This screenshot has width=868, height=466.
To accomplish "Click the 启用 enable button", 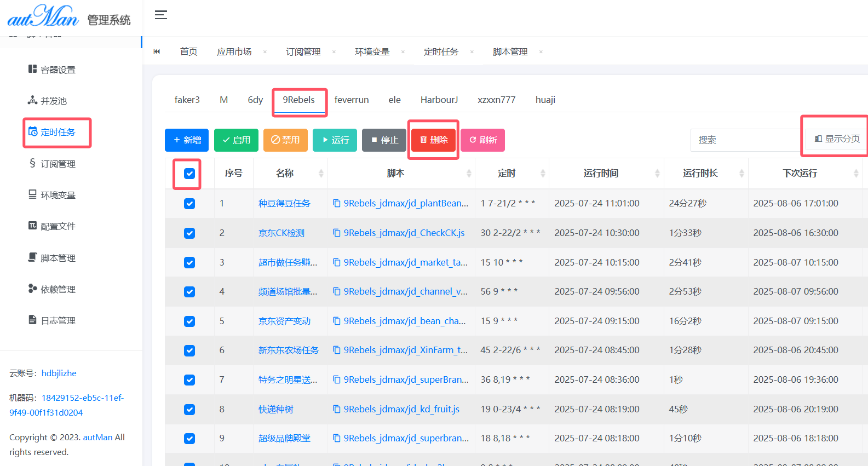I will click(236, 140).
